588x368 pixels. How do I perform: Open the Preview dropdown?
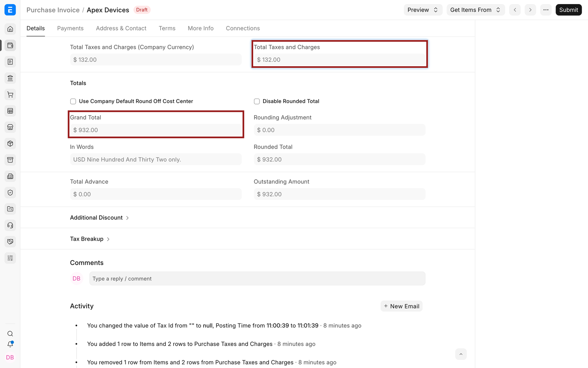423,10
